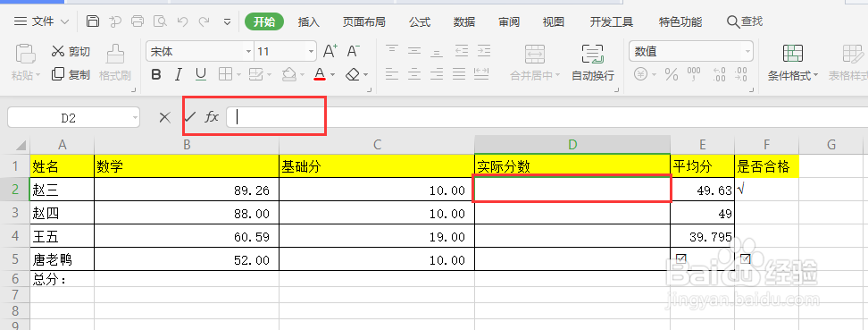Select the Format Painter (格式刷) tool
The image size is (868, 330).
point(115,63)
